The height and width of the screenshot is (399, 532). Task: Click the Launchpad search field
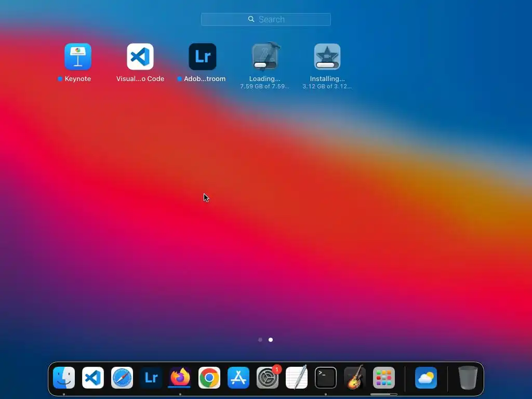[265, 19]
